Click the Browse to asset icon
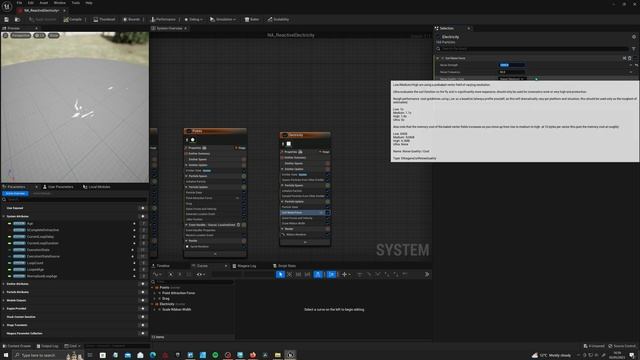Viewport: 640px width, 360px height. coord(17,19)
